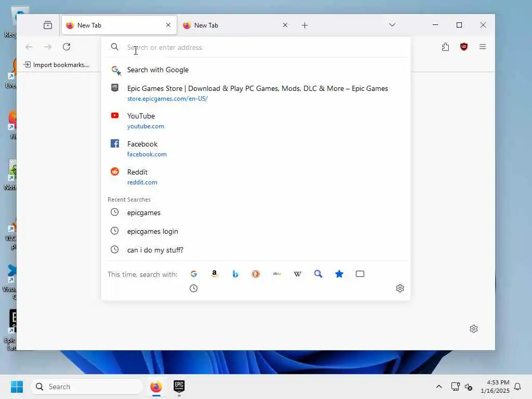This screenshot has width=532, height=399.
Task: Search this time with DuckDuckGo icon
Action: coord(256,274)
